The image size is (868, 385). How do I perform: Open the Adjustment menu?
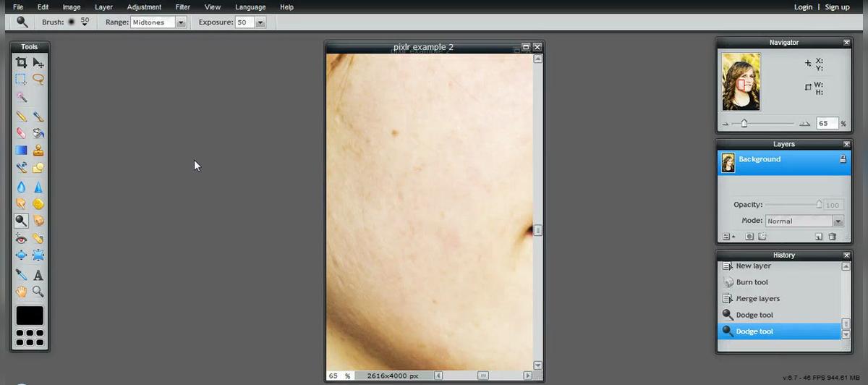(x=144, y=7)
